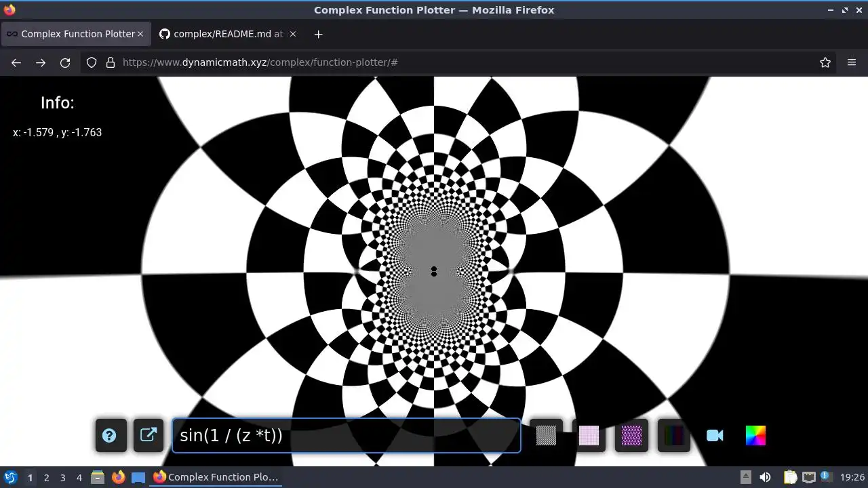Screen dimensions: 868x488
Task: Switch to workspace 4
Action: pos(79,477)
